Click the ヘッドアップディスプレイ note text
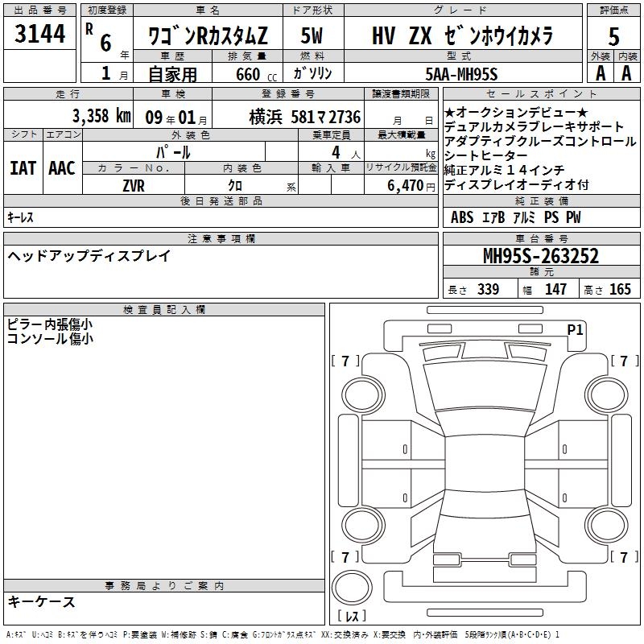The image size is (644, 644). click(x=89, y=256)
